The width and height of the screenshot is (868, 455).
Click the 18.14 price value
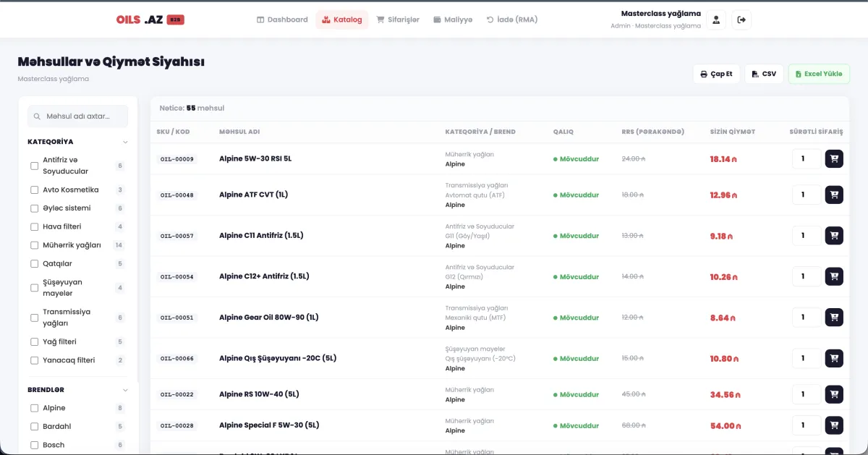click(723, 158)
